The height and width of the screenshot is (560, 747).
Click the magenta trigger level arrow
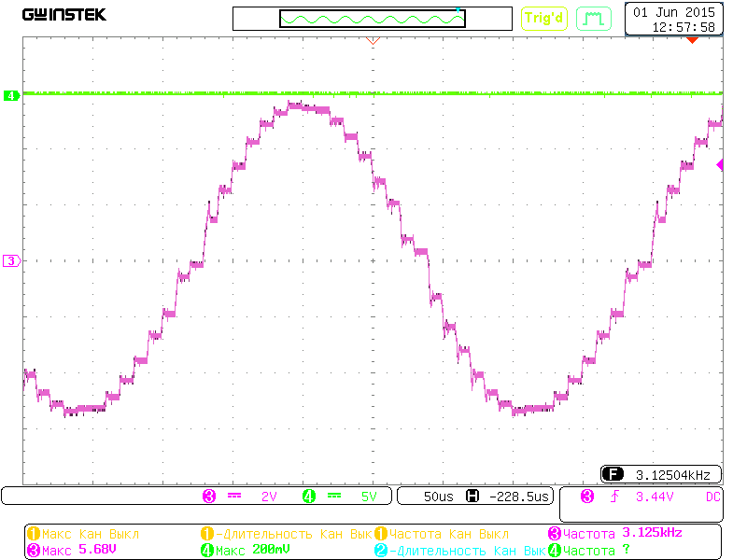click(720, 165)
